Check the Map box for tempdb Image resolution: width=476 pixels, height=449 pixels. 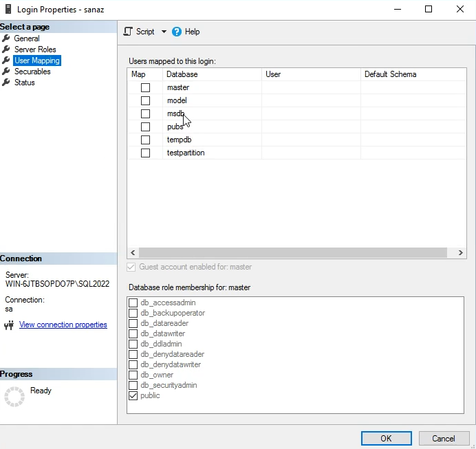coord(145,140)
